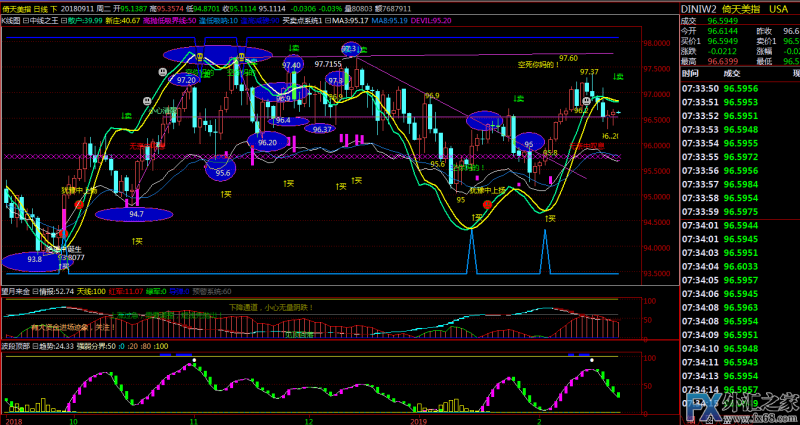Click the 下降通道，小心无量阴跌！ warning text
Screen dimensions: 800x425
(x=270, y=307)
